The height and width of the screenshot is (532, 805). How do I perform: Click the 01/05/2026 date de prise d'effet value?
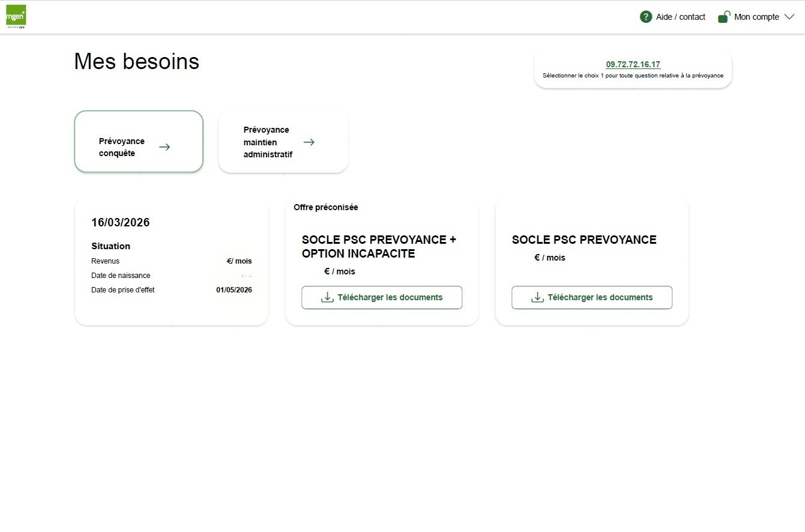(x=234, y=290)
